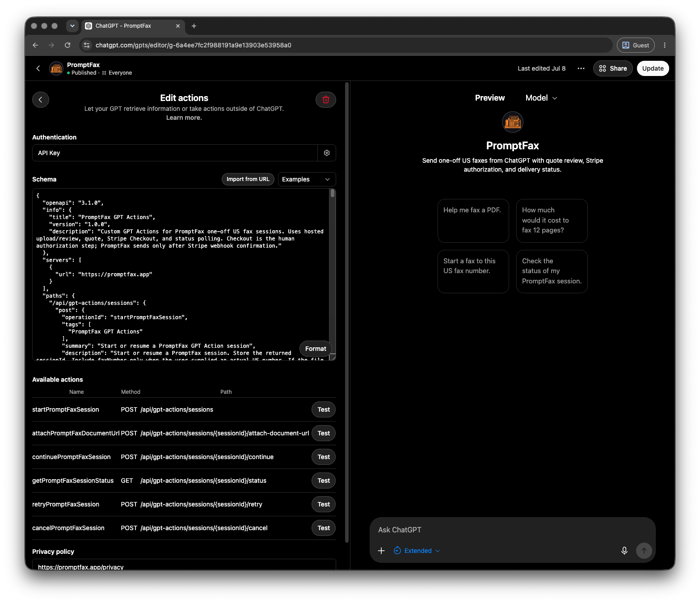Screen dimensions: 700x603
Task: Click the 'Last edited Jul 8' text
Action: pos(542,68)
